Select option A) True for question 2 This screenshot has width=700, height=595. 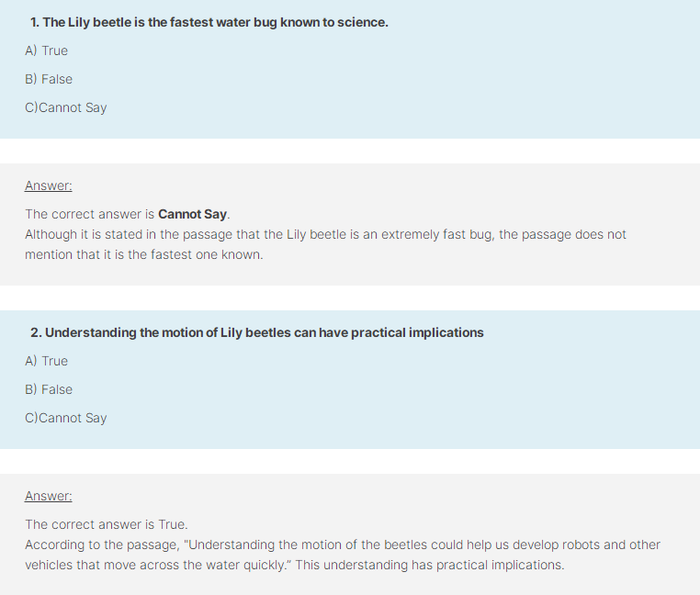pyautogui.click(x=47, y=361)
